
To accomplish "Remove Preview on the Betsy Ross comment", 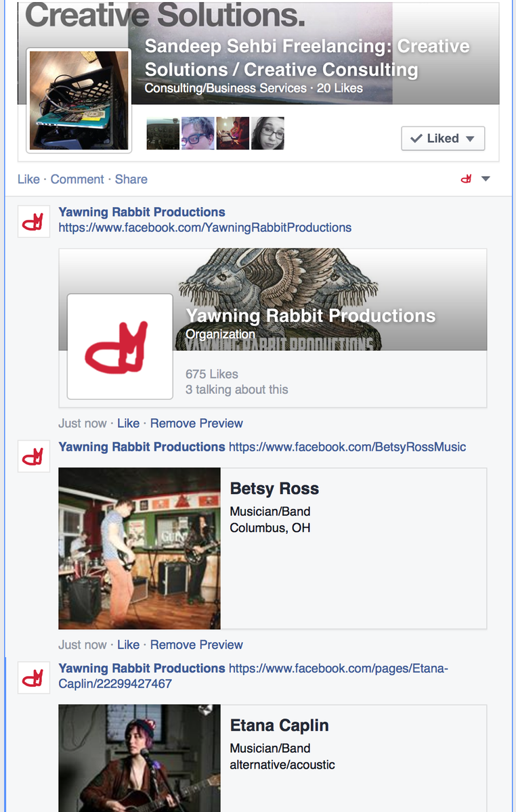I will (196, 645).
